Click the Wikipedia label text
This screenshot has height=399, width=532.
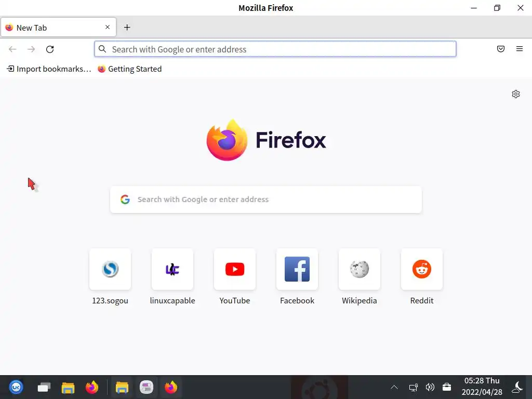(360, 301)
